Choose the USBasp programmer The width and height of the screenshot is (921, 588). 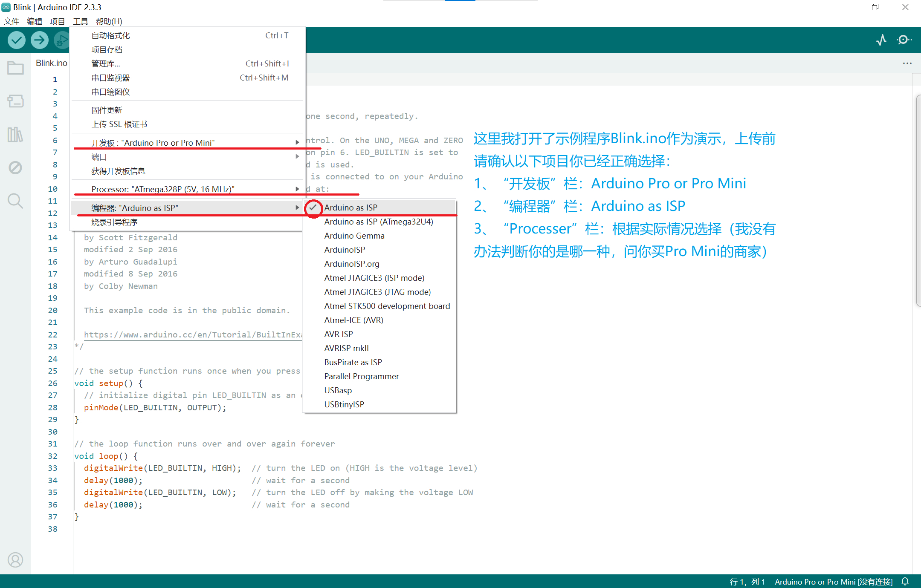point(379,390)
